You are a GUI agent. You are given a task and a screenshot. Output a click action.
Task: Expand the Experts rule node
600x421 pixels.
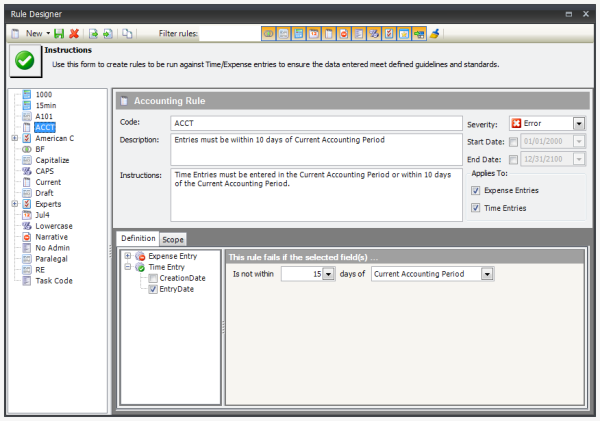pos(14,203)
